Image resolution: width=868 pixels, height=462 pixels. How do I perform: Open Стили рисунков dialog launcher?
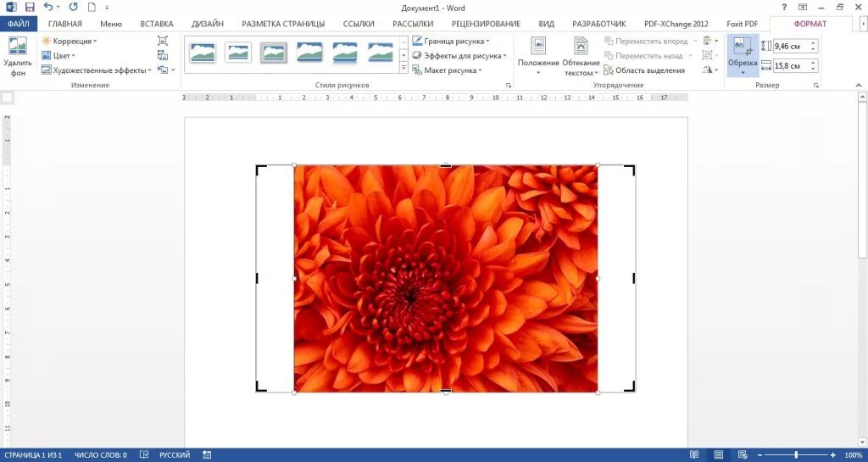click(509, 86)
